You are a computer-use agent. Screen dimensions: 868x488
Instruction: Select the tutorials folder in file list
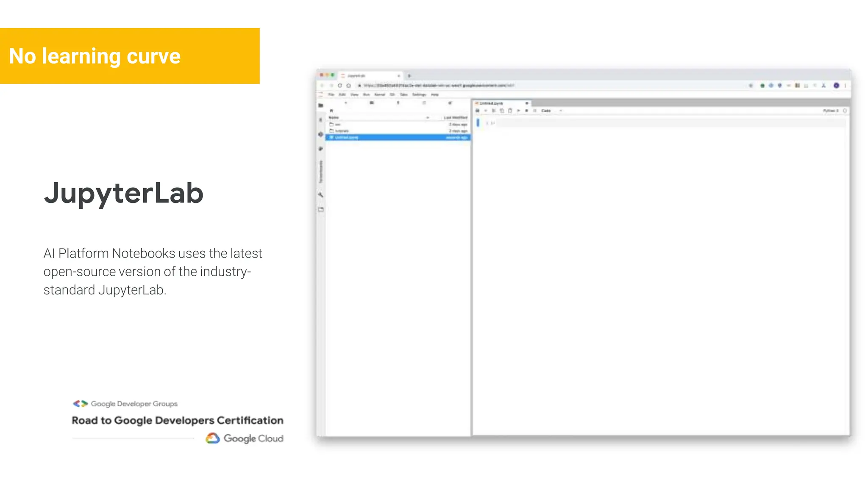click(x=398, y=131)
